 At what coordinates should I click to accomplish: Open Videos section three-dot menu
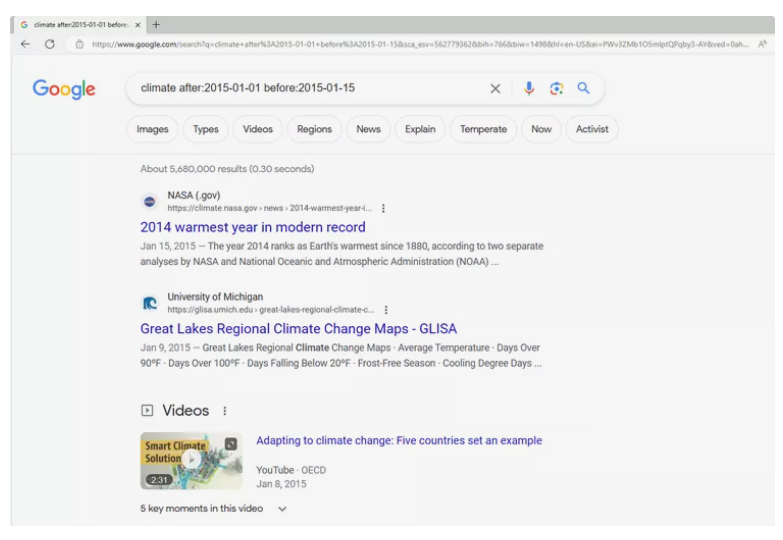[225, 411]
